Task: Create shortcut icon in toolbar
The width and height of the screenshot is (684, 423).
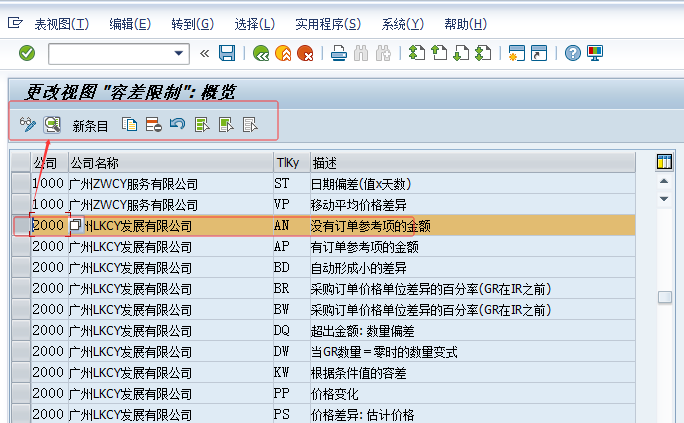Action: click(x=539, y=53)
